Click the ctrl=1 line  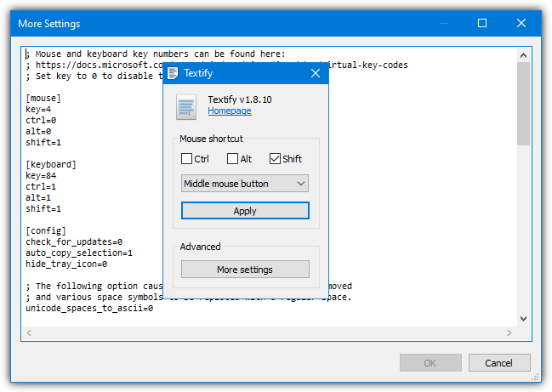pyautogui.click(x=41, y=187)
